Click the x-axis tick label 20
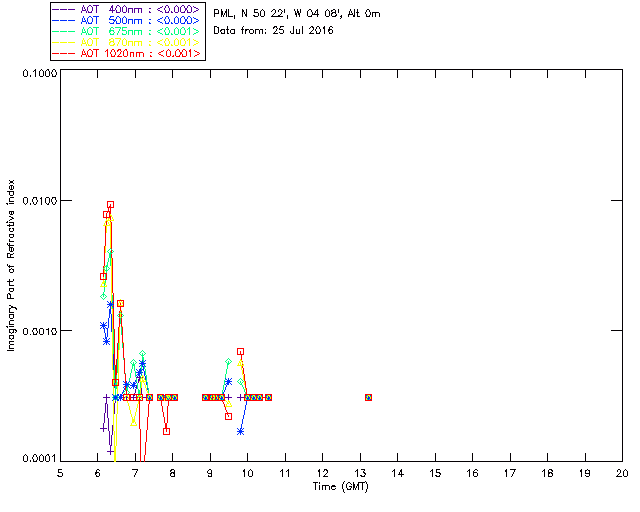 [x=622, y=473]
